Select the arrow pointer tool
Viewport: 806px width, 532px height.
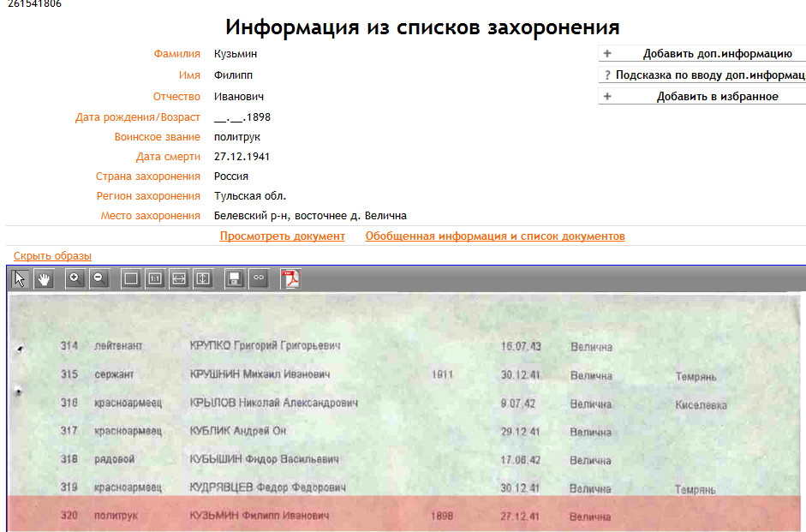[x=21, y=278]
